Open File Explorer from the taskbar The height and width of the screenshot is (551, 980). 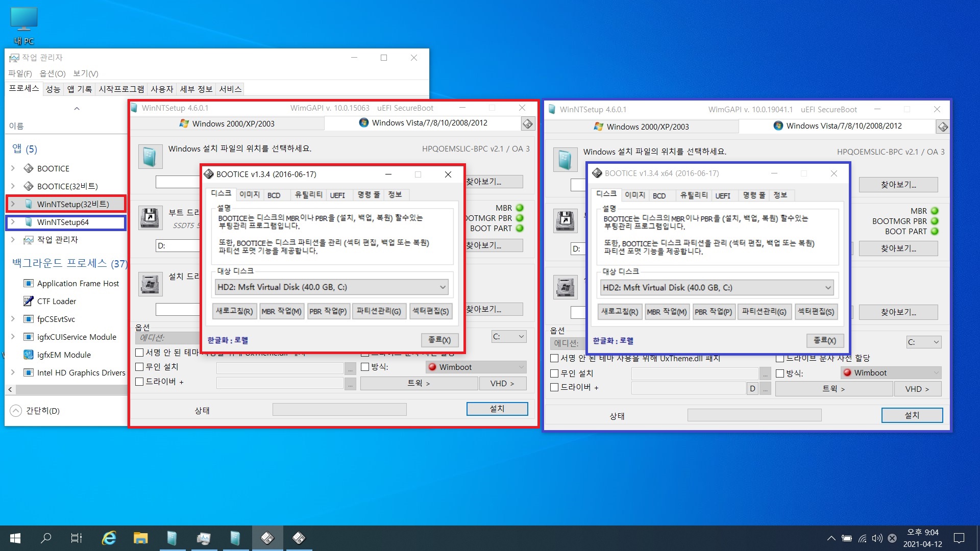[140, 538]
